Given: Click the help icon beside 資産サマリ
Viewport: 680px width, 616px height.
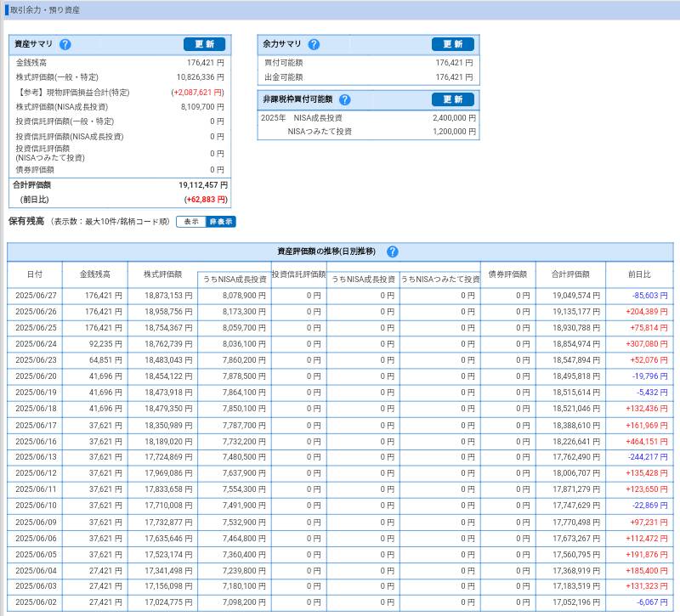Looking at the screenshot, I should (65, 45).
